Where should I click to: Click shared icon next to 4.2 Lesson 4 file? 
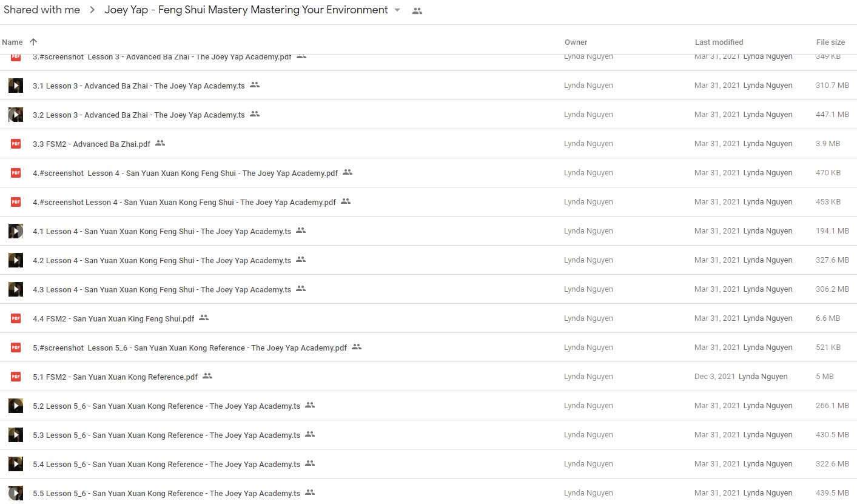pos(301,260)
